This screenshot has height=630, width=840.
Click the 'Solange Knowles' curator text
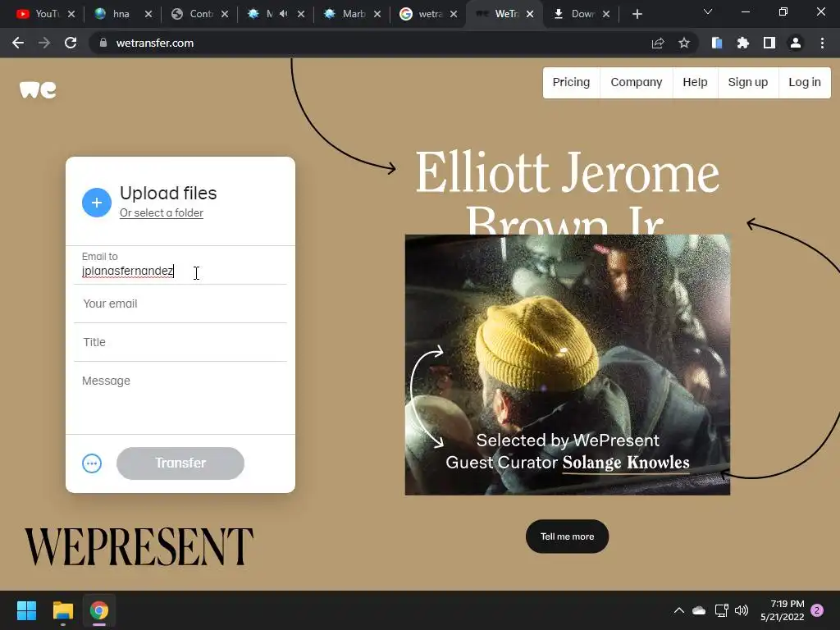tap(626, 463)
